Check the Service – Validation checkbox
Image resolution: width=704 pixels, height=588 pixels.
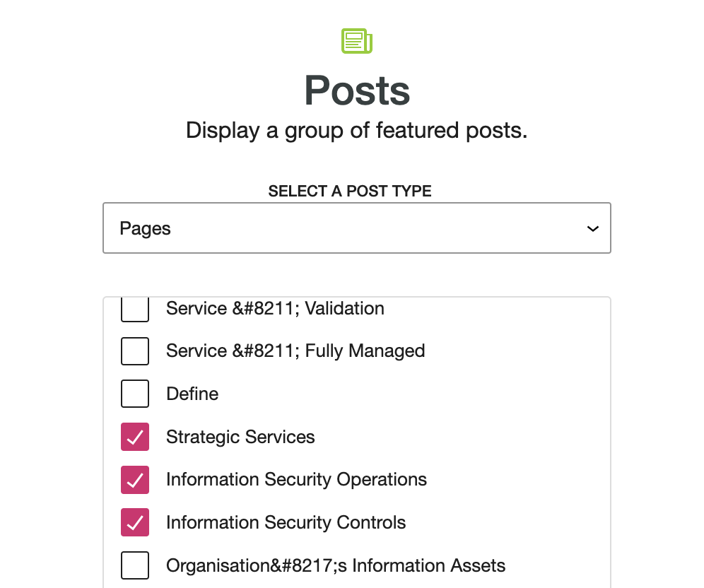(x=135, y=310)
